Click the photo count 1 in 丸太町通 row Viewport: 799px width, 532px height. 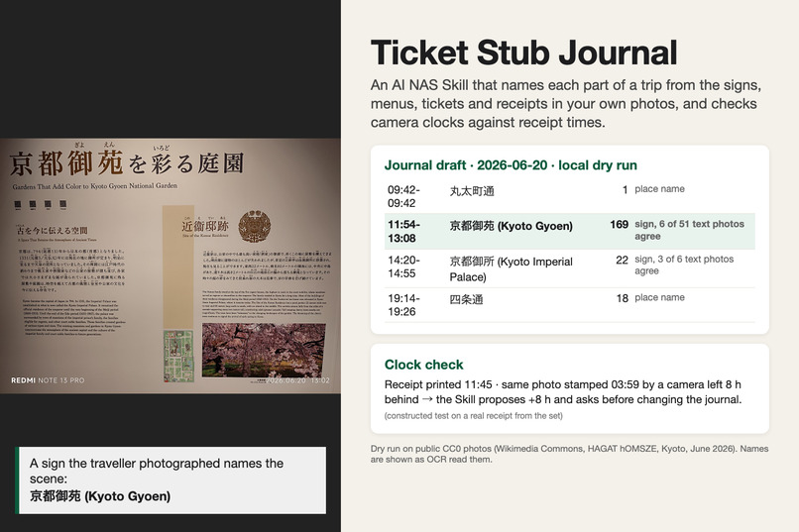[x=625, y=190]
